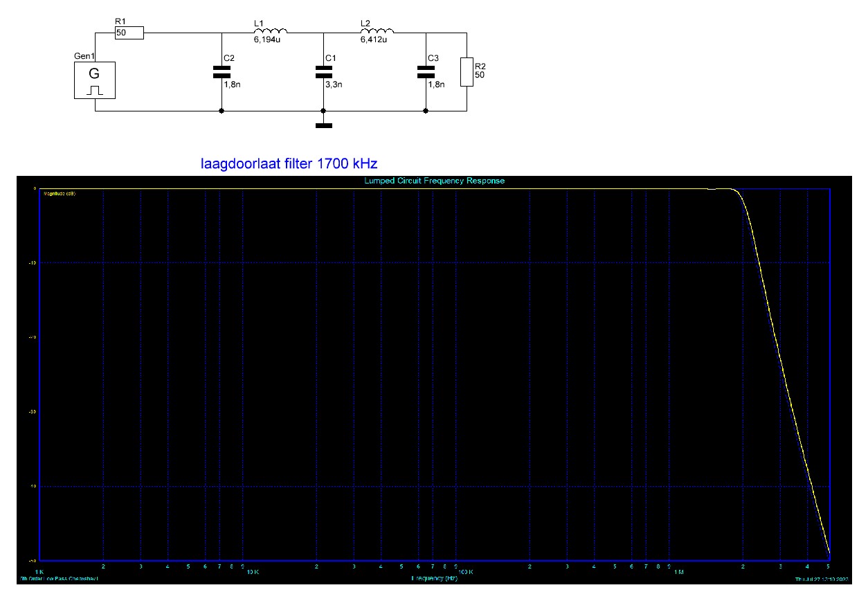Screen dimensions: 868x601
Task: Select the Gen1 pulse generator block
Action: coord(95,80)
